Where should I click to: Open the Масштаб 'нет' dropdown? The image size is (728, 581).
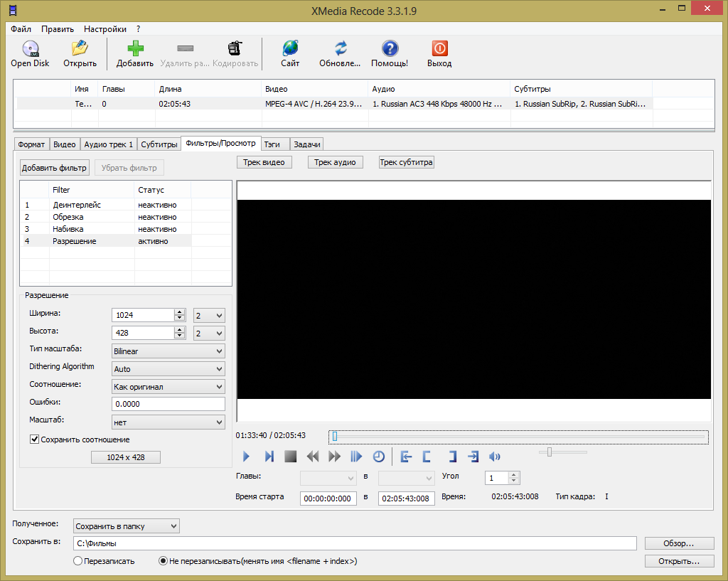pos(168,422)
